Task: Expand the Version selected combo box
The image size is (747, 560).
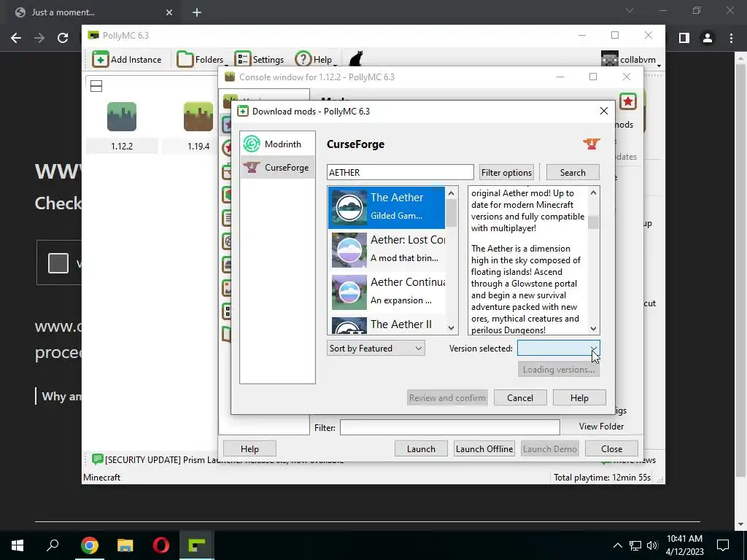Action: [x=558, y=348]
